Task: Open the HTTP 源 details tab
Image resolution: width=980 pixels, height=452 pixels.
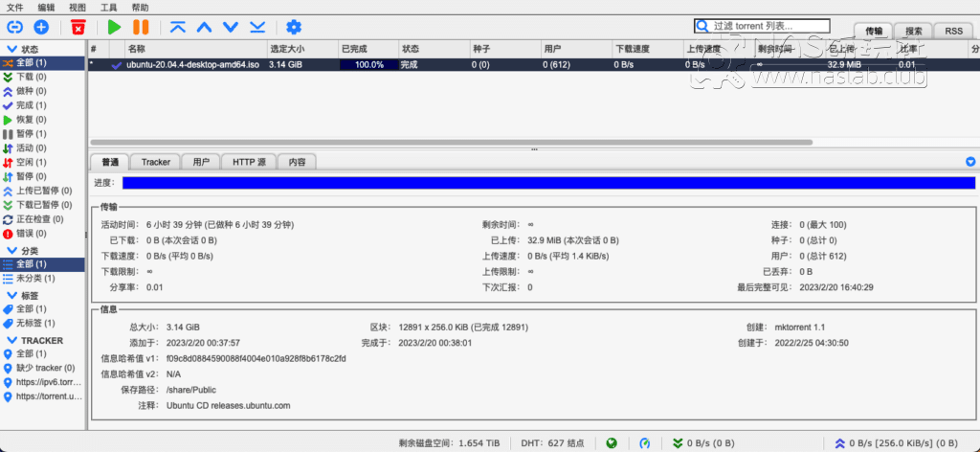Action: (249, 162)
